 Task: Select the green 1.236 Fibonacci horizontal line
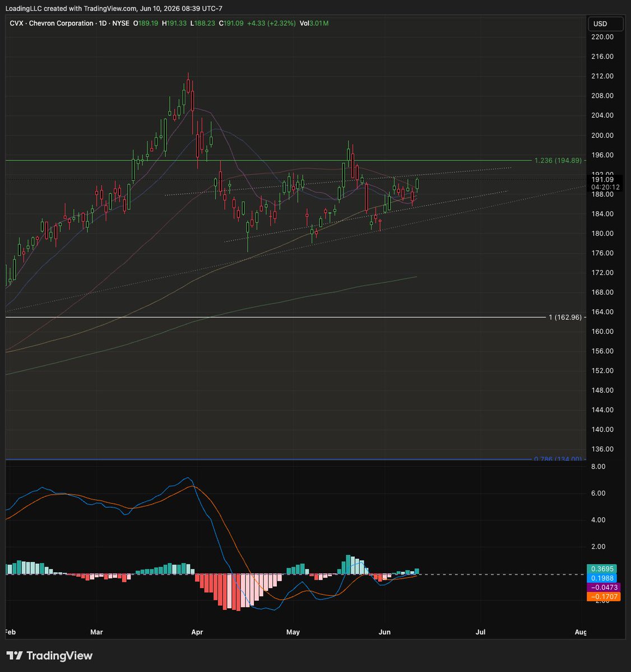click(268, 161)
